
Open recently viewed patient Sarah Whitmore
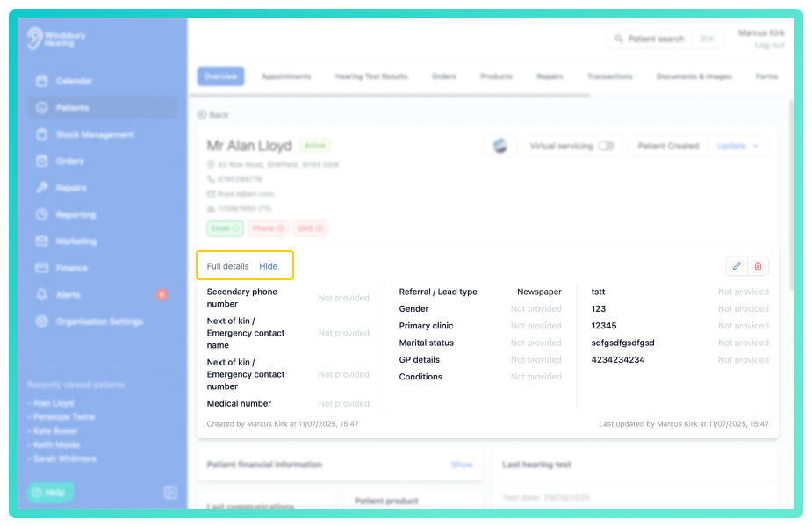(65, 458)
